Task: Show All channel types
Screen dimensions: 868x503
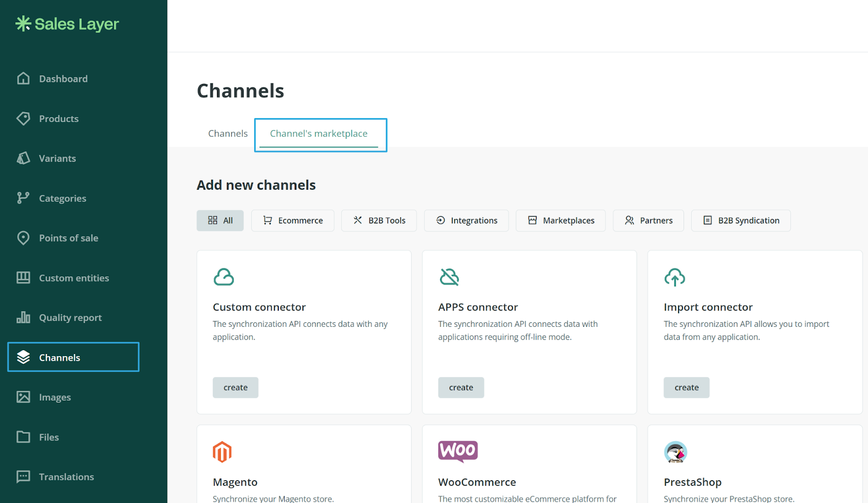Action: (220, 221)
